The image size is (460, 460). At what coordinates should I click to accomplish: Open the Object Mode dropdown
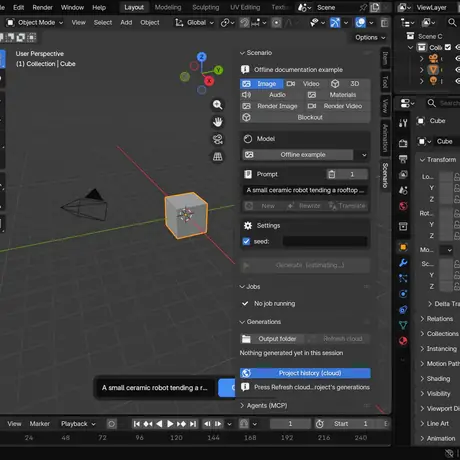(35, 22)
